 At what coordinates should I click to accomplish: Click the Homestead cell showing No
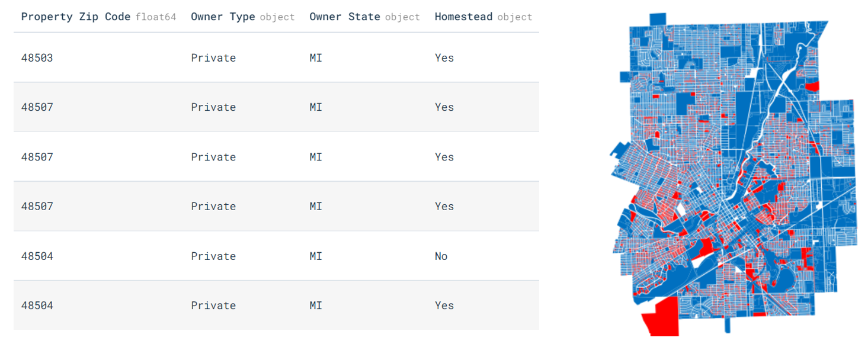(x=441, y=256)
